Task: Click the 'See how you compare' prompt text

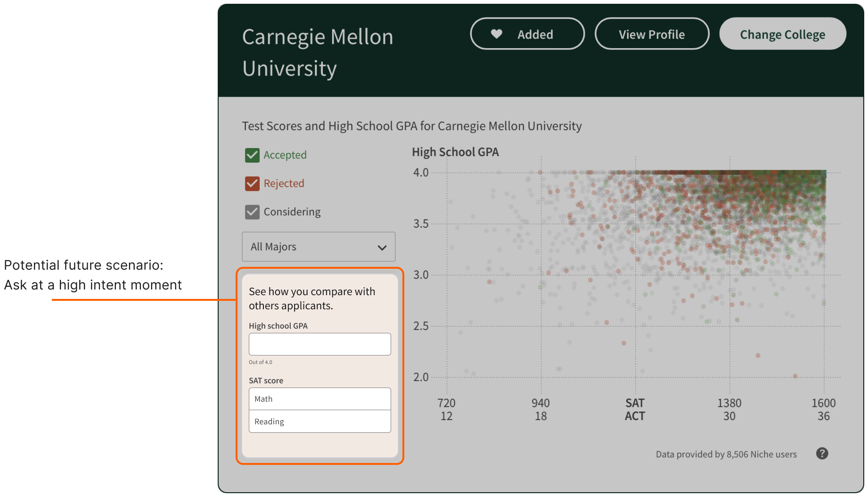Action: 312,298
